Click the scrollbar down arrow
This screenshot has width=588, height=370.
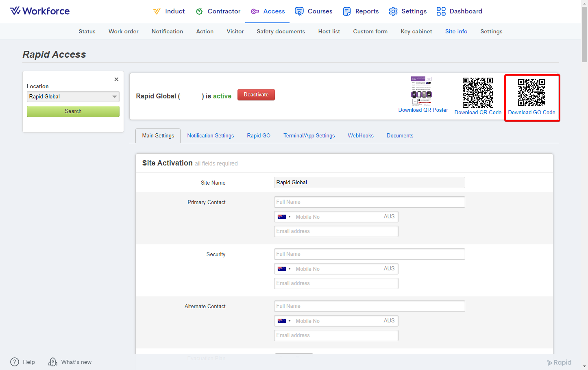coord(584,366)
